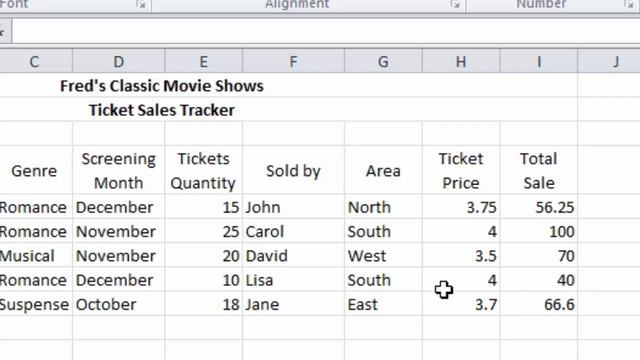
Task: Open the Alignment group dialog launcher
Action: [x=455, y=4]
